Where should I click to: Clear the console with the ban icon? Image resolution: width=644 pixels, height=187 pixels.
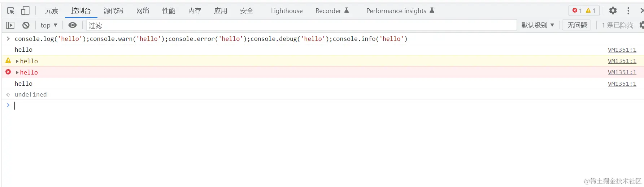click(x=26, y=25)
